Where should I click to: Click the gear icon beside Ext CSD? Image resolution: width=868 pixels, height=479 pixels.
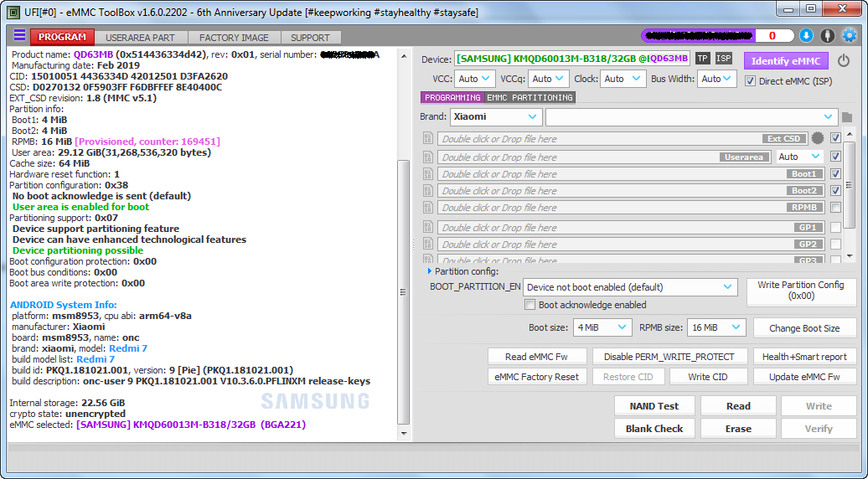tap(817, 138)
